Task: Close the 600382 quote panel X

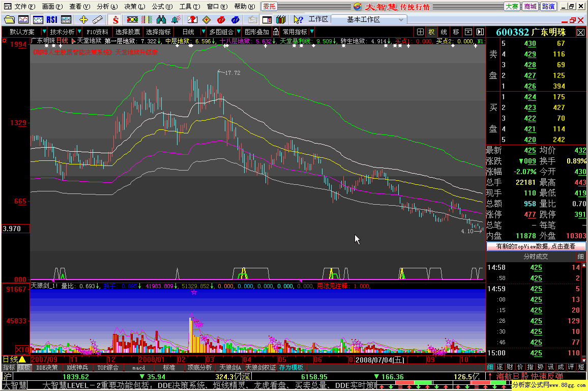Action: [x=580, y=33]
